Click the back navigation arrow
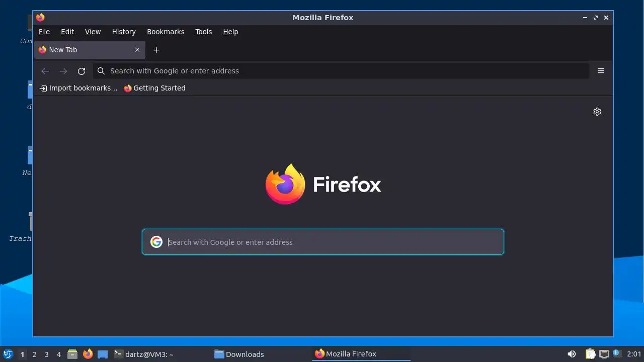 coord(45,71)
